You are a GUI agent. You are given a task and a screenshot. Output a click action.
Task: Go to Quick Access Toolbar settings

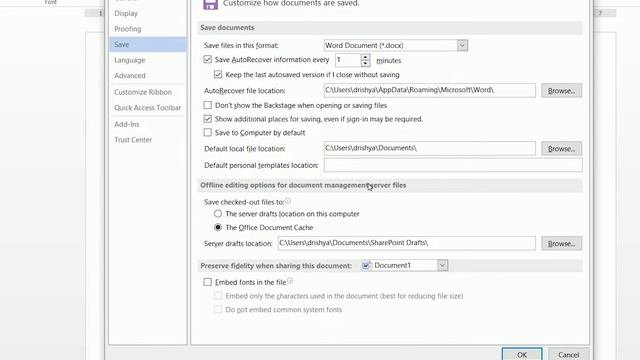pos(147,108)
